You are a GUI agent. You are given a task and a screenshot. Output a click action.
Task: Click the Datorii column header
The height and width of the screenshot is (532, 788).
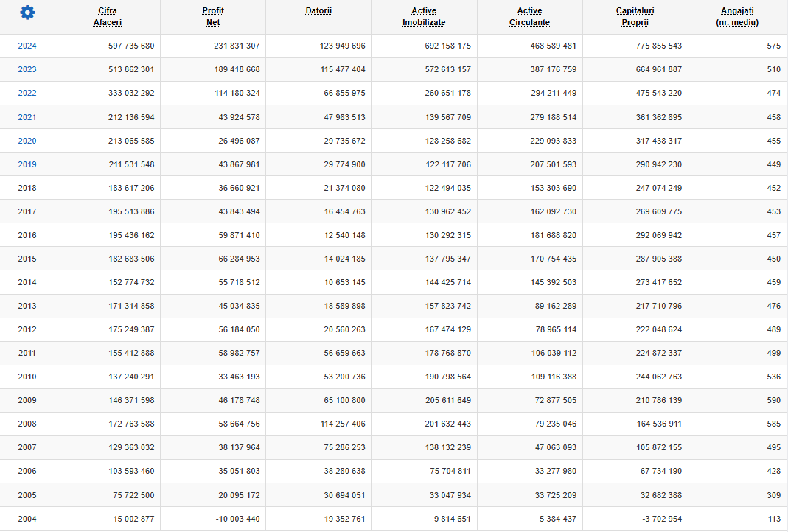(x=318, y=10)
